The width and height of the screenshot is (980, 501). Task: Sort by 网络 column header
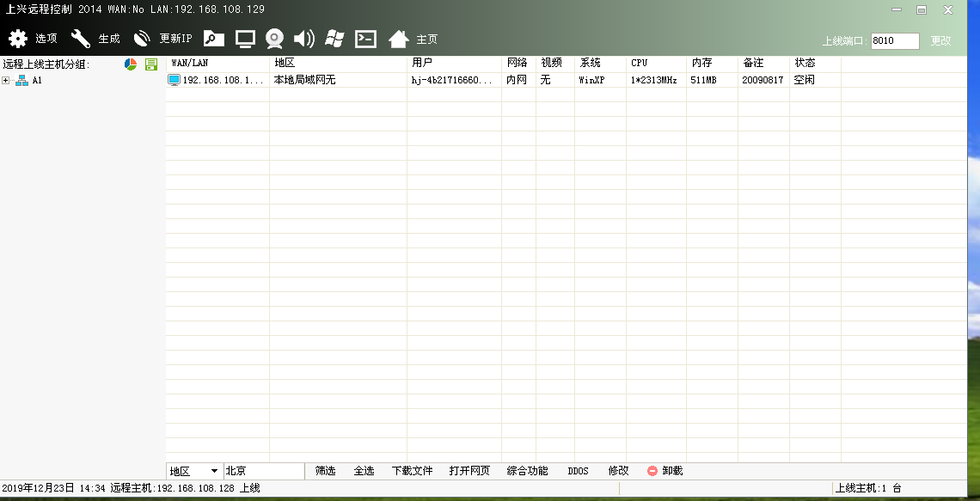click(x=518, y=63)
